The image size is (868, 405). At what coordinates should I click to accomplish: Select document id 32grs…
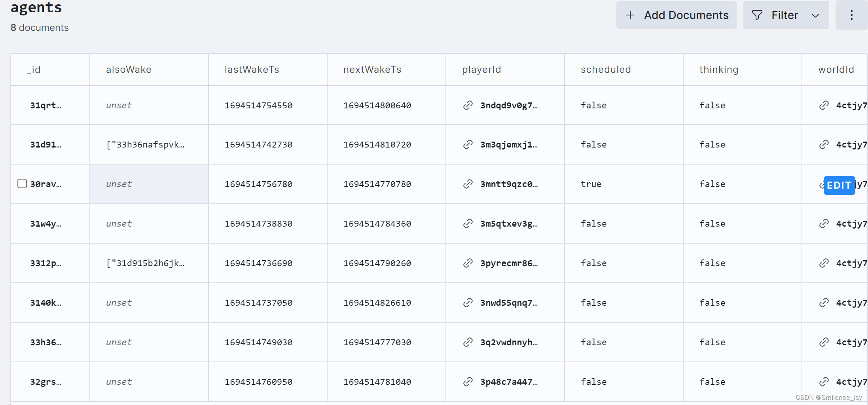coord(46,382)
